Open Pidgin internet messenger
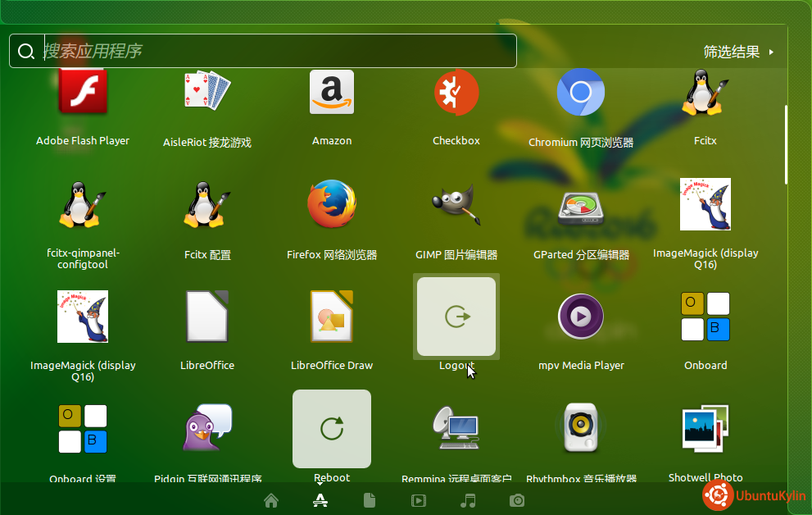The width and height of the screenshot is (812, 515). [x=207, y=429]
